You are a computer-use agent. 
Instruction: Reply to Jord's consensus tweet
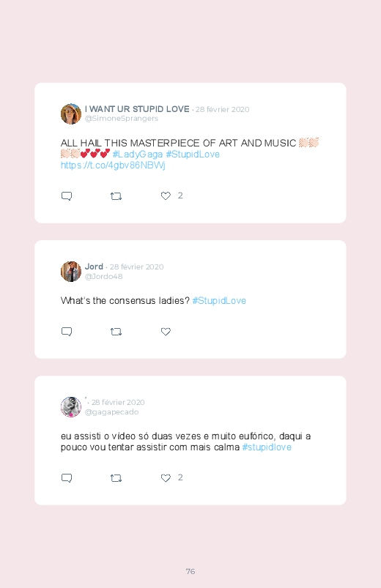tap(67, 332)
